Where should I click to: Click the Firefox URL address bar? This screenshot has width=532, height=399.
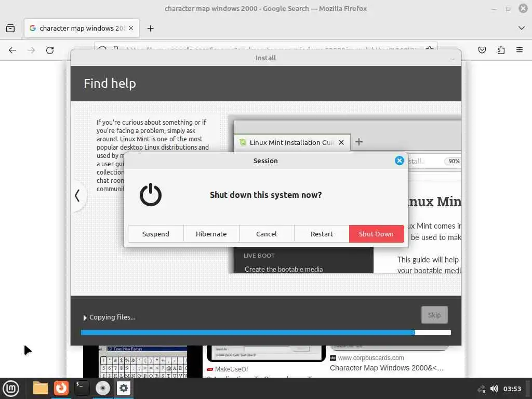pyautogui.click(x=265, y=46)
